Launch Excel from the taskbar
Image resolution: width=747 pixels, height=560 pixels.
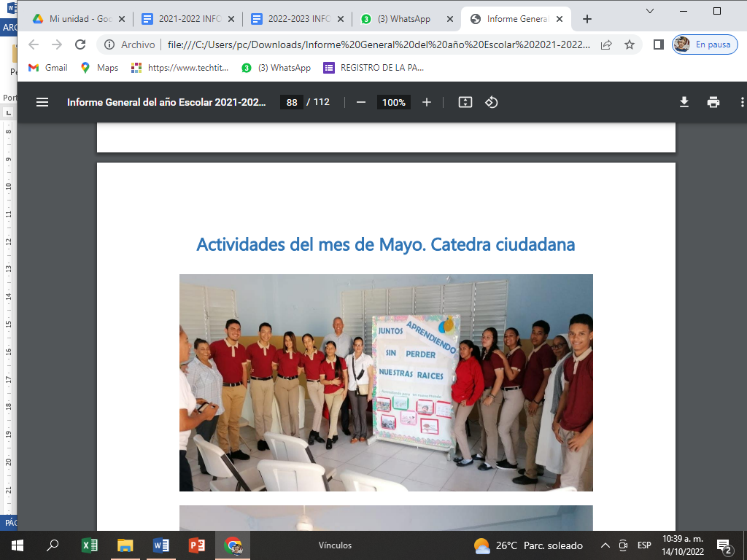(90, 545)
